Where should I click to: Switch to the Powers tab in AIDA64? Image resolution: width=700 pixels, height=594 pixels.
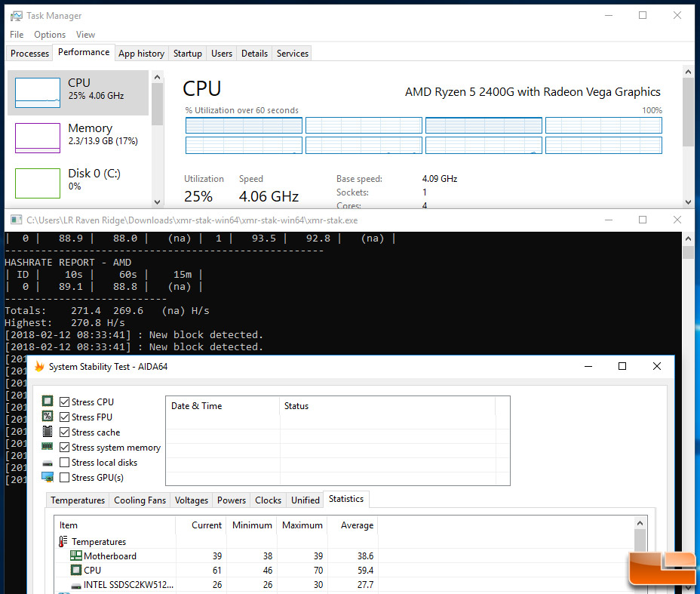click(232, 500)
